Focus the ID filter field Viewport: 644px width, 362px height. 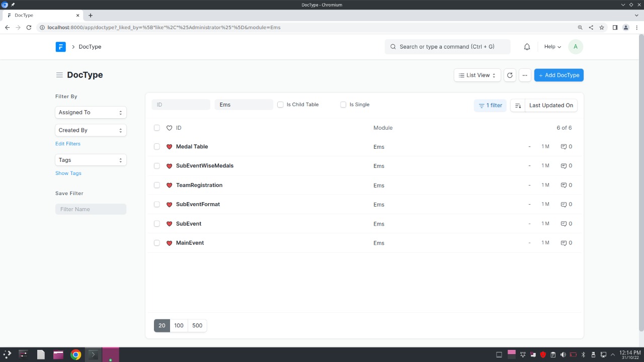pos(181,105)
